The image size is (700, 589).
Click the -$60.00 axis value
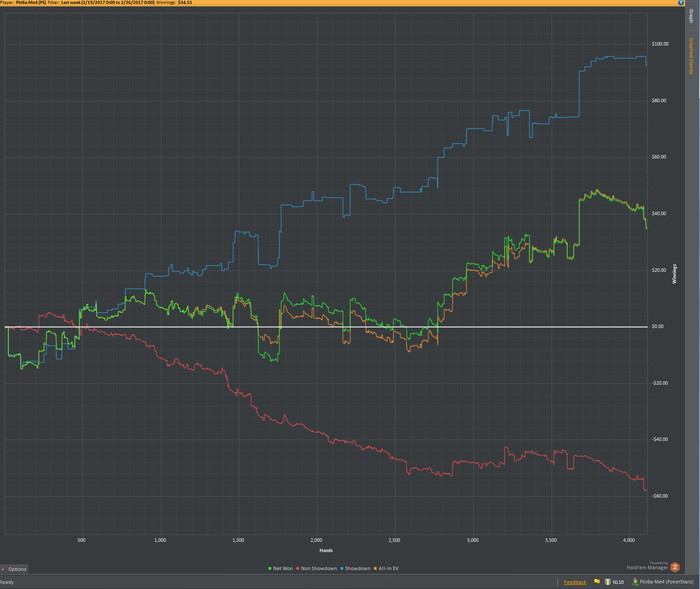[x=660, y=496]
